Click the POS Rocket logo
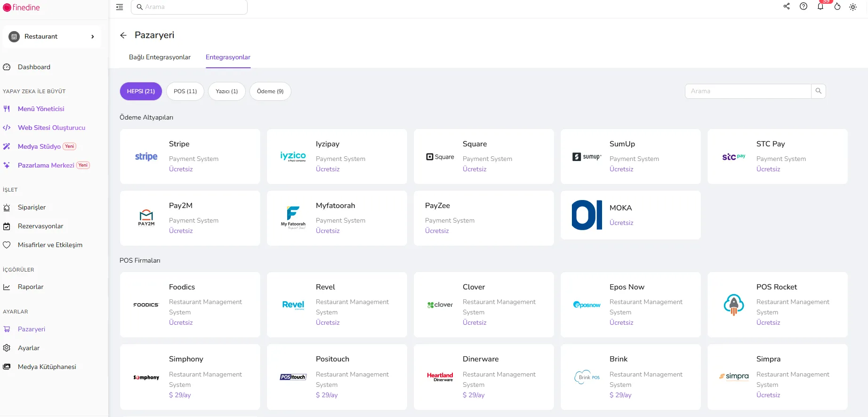The width and height of the screenshot is (868, 417). click(x=734, y=305)
